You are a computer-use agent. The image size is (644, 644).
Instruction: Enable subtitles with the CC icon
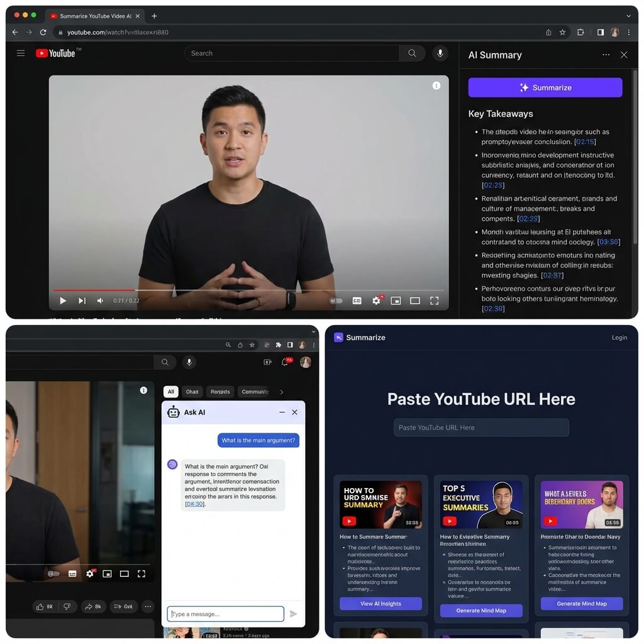coord(357,301)
